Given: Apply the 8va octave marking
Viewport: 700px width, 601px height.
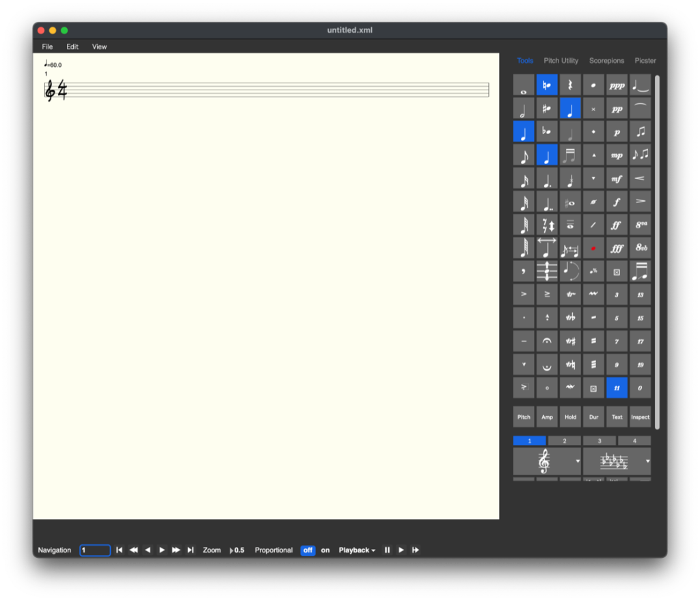Looking at the screenshot, I should pyautogui.click(x=640, y=224).
